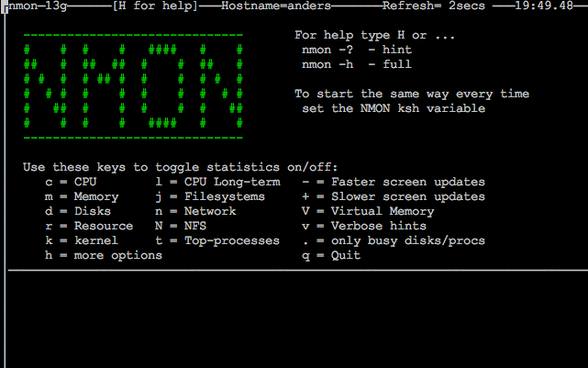The width and height of the screenshot is (588, 368).
Task: Click the 'h = more options' entry
Action: pyautogui.click(x=104, y=255)
